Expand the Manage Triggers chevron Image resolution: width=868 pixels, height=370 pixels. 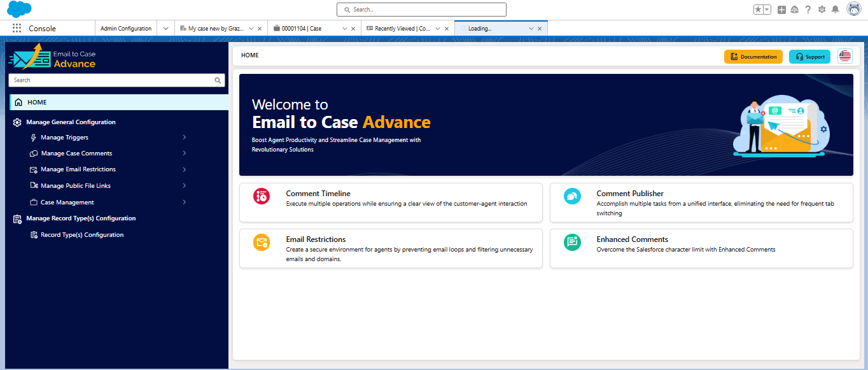[x=184, y=138]
